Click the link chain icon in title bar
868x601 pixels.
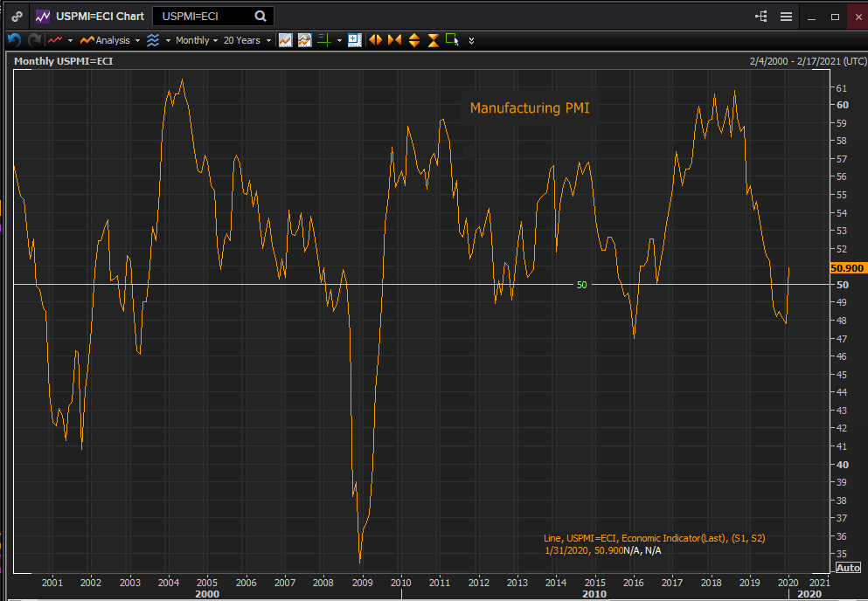(17, 16)
